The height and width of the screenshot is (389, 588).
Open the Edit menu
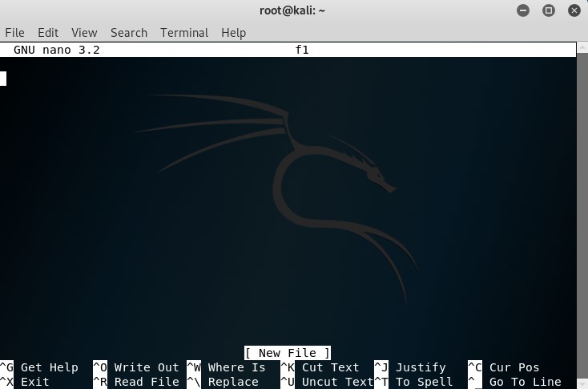(x=48, y=33)
